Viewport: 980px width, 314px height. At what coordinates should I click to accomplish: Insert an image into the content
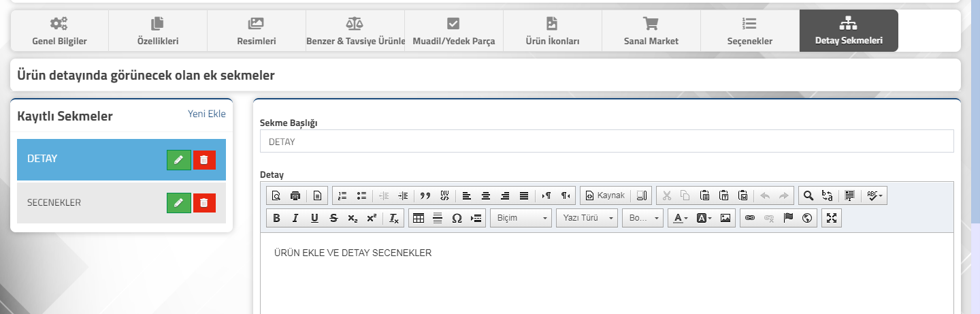coord(725,218)
